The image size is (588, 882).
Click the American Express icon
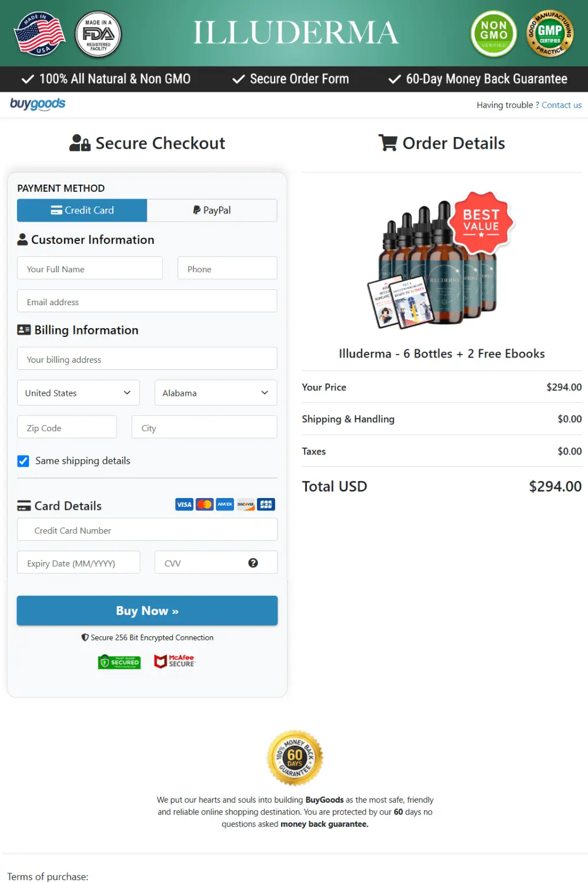225,504
